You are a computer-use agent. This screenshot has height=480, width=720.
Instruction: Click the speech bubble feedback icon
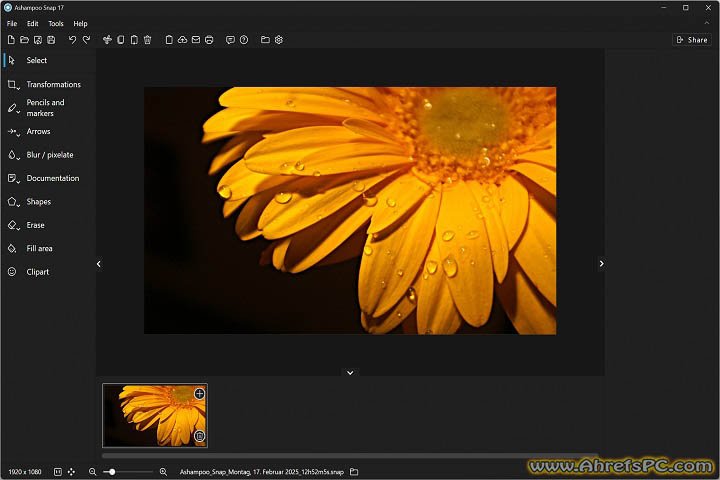click(230, 40)
